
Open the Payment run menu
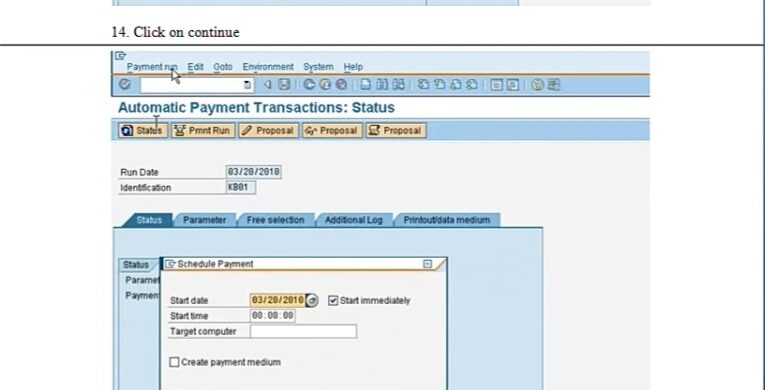tap(152, 67)
